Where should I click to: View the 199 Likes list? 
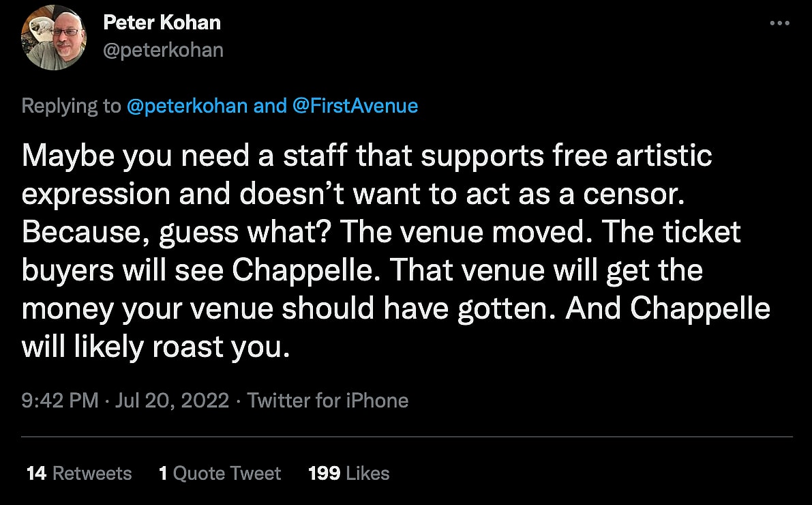(348, 473)
